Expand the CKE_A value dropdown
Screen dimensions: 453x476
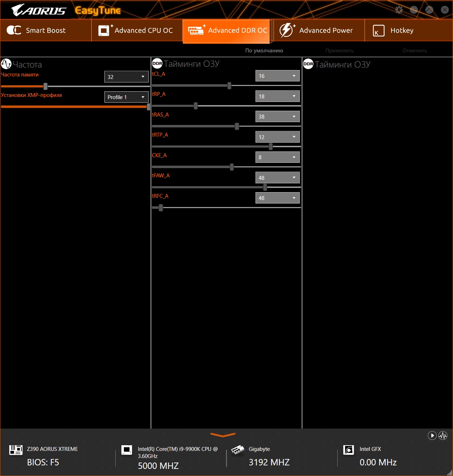click(x=277, y=157)
